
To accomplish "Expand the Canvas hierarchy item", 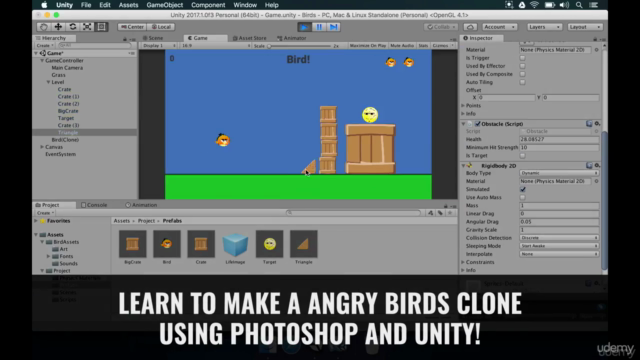I will click(42, 147).
